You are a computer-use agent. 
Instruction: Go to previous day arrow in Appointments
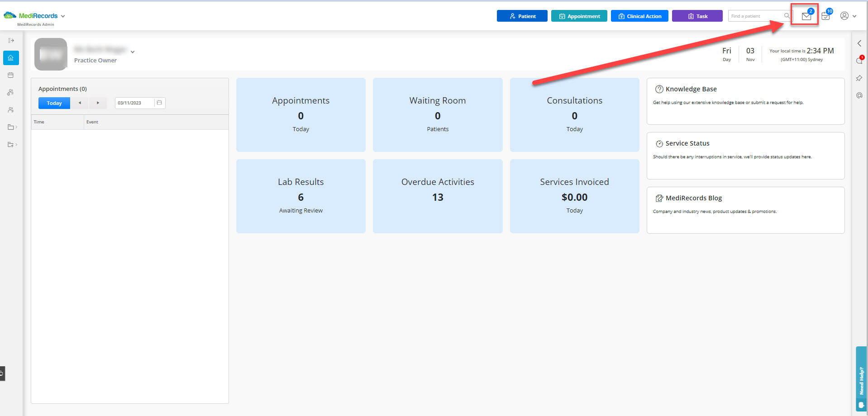click(80, 103)
